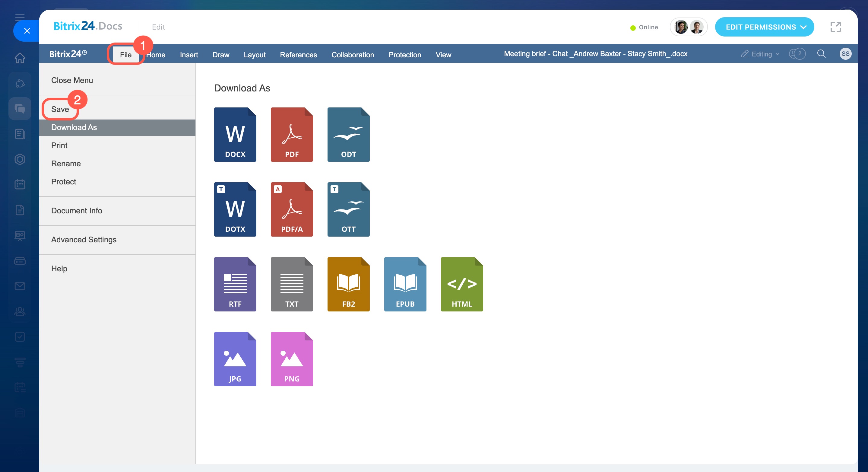Open the collab workgroups sidebar icon

20,83
